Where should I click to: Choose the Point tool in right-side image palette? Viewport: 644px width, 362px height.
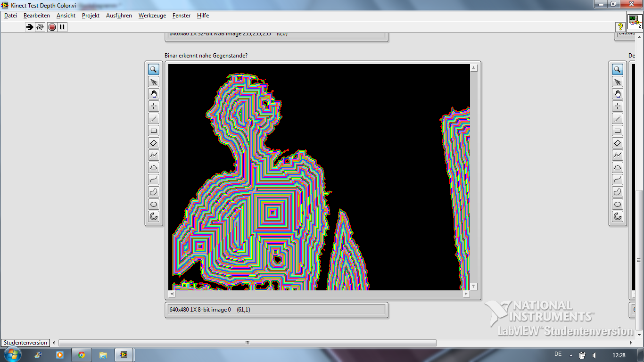point(618,106)
